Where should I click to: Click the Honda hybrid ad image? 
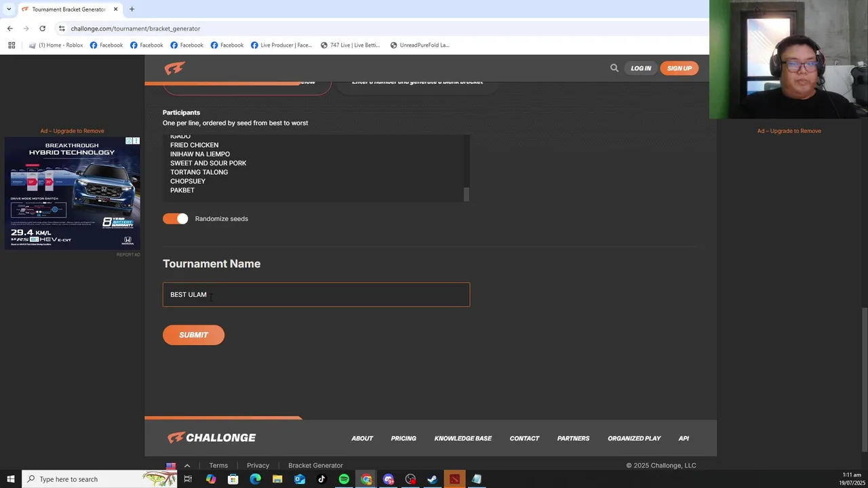[x=72, y=193]
